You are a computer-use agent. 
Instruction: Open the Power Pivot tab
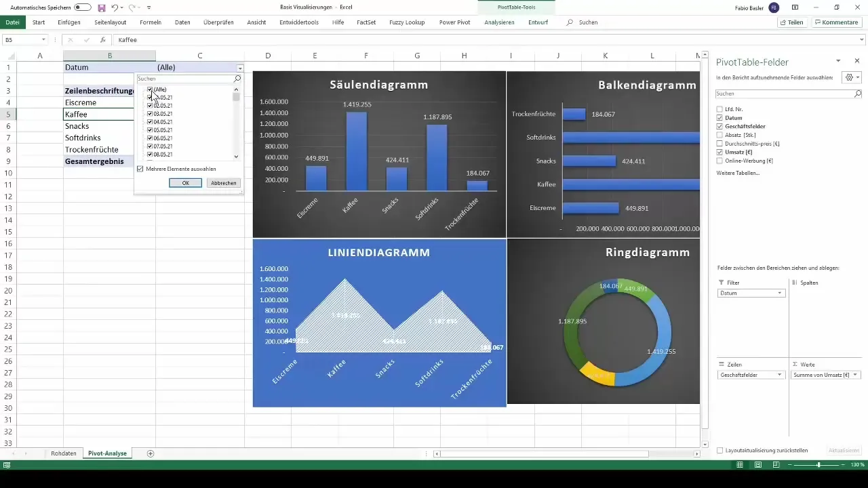click(x=454, y=22)
